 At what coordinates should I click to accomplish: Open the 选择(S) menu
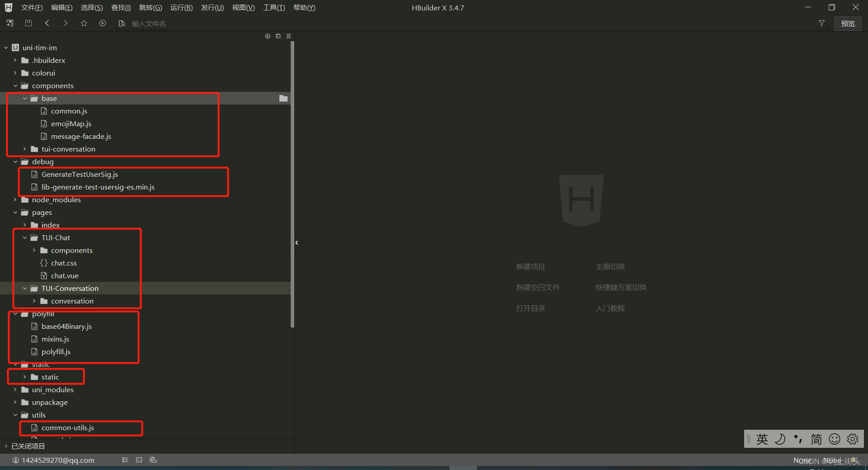point(92,8)
